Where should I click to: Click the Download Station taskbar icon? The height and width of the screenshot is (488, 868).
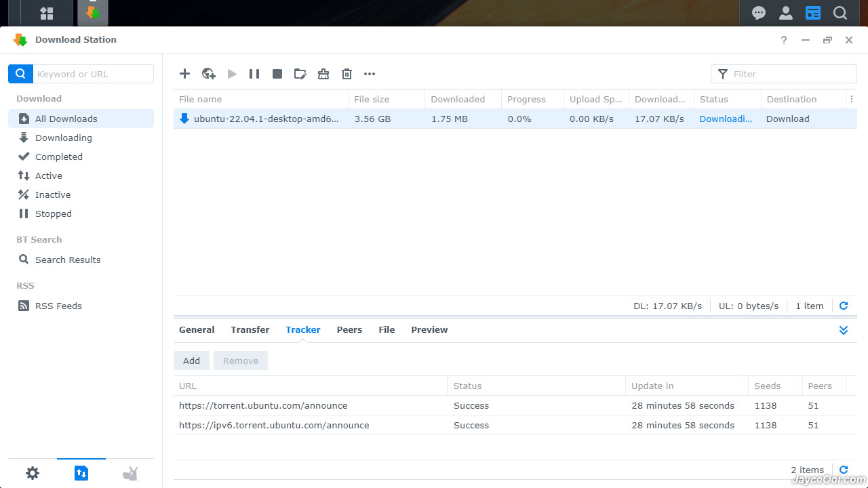(x=93, y=13)
